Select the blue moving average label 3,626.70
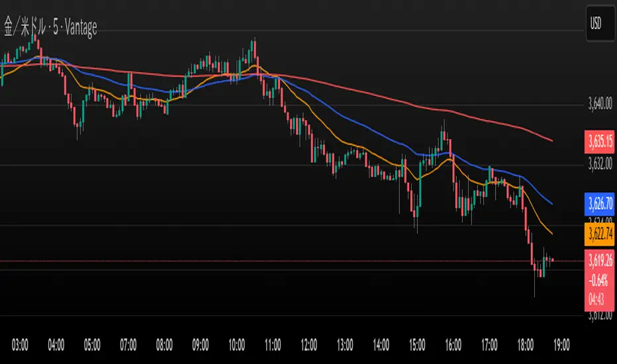This screenshot has width=617, height=364. point(600,204)
